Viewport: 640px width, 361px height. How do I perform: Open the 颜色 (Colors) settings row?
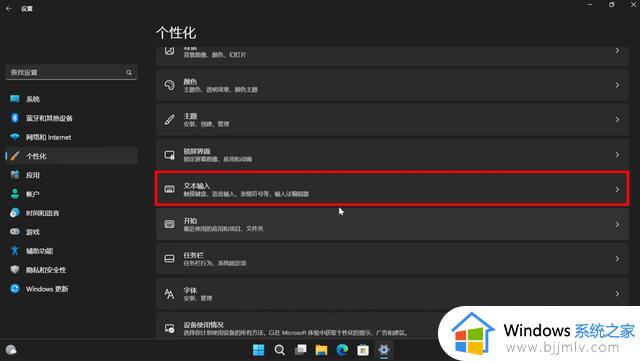pos(392,85)
